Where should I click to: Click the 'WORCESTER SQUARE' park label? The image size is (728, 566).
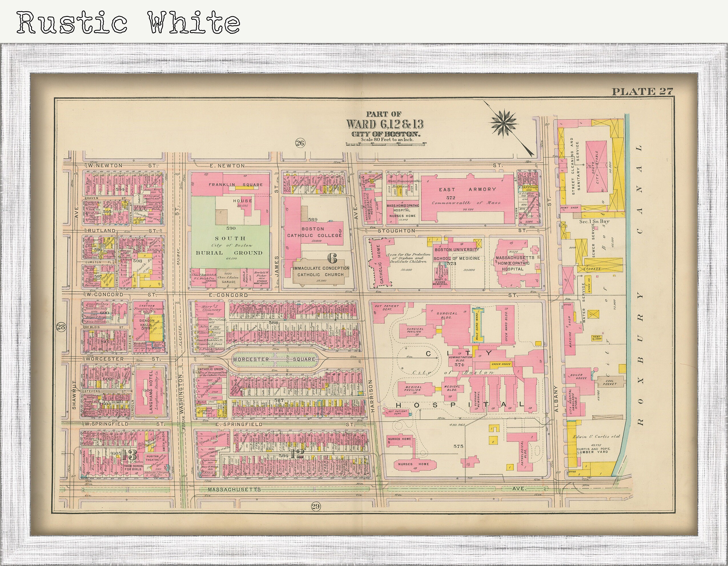[x=274, y=359]
